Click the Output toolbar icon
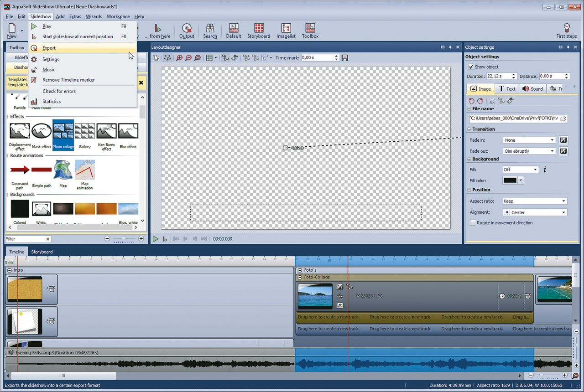This screenshot has height=392, width=584. (x=187, y=30)
